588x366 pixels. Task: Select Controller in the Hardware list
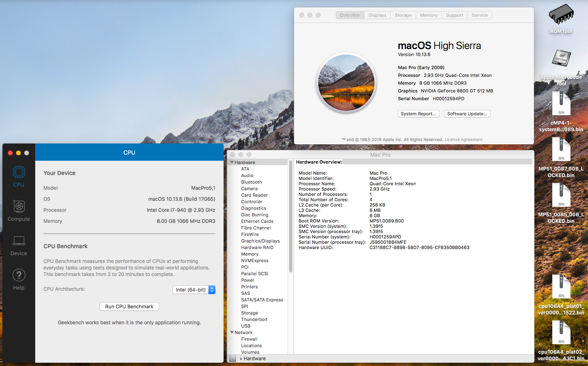click(252, 202)
